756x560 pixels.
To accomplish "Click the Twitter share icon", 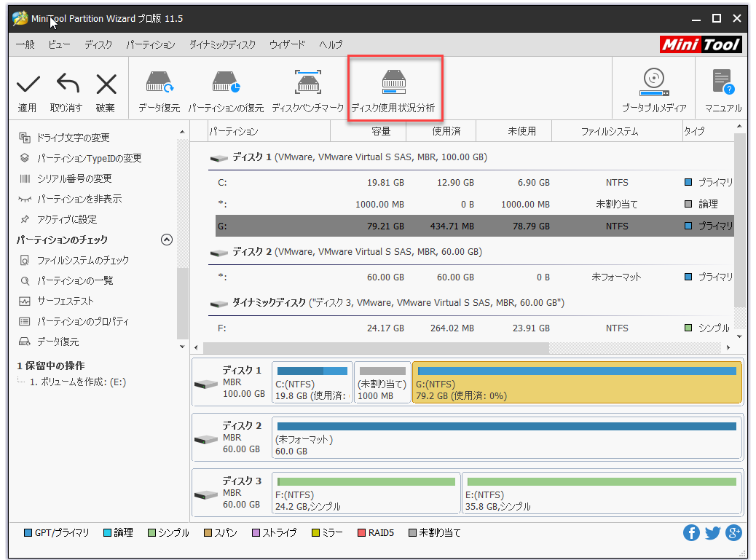I will 712,532.
